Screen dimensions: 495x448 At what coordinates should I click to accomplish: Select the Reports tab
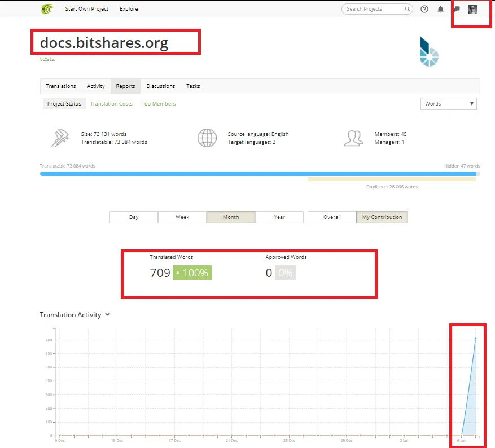click(x=125, y=86)
